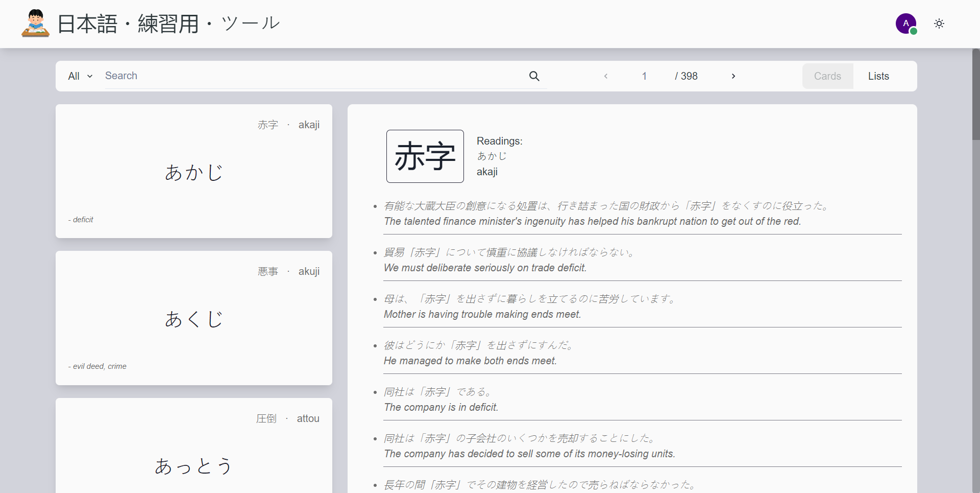Expand the filter chevron beside All
The image size is (980, 493).
[90, 76]
